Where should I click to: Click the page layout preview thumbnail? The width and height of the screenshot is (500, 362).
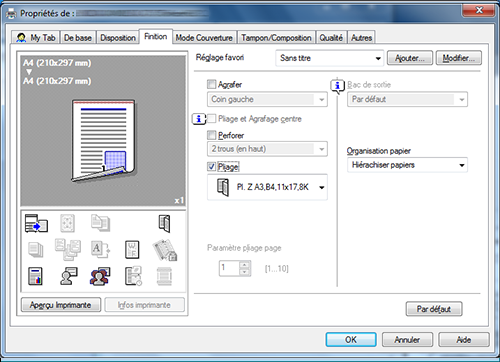point(103,141)
